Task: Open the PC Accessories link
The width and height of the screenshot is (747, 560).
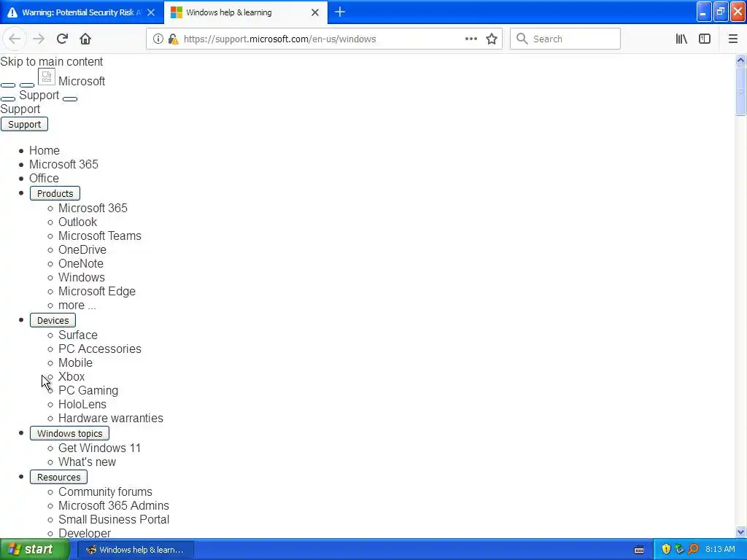Action: point(99,349)
